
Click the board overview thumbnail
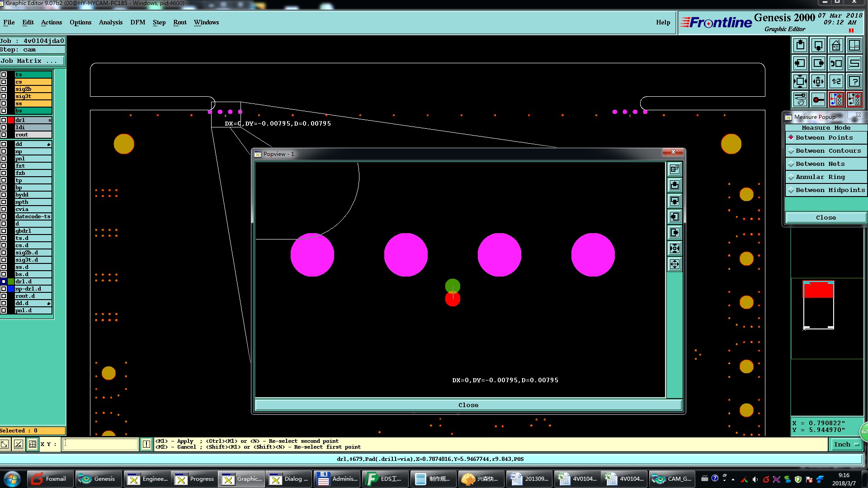(818, 305)
